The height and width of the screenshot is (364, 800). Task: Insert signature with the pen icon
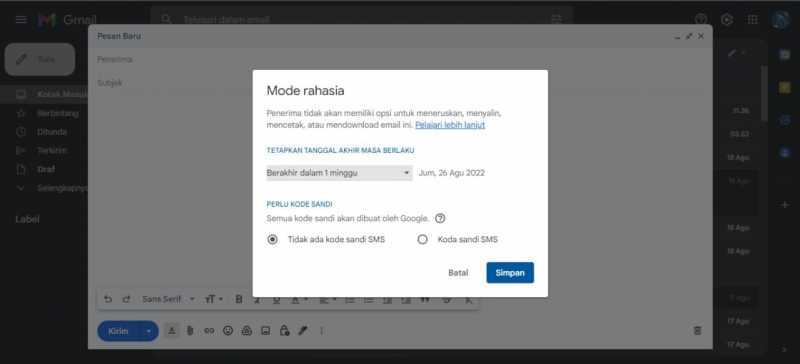(303, 331)
